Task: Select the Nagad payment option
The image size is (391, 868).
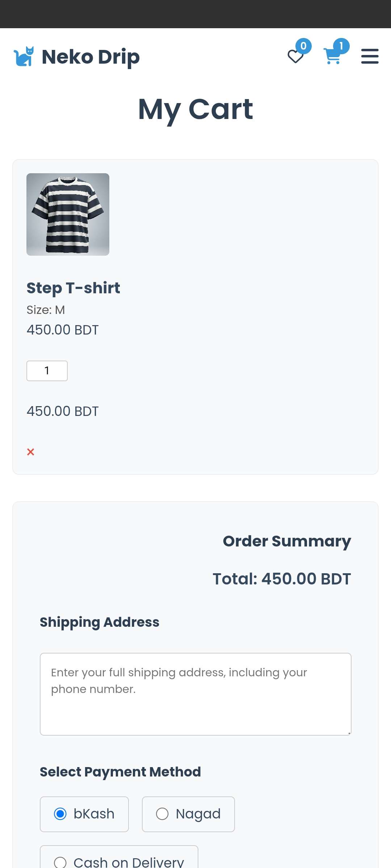Action: pos(162,814)
